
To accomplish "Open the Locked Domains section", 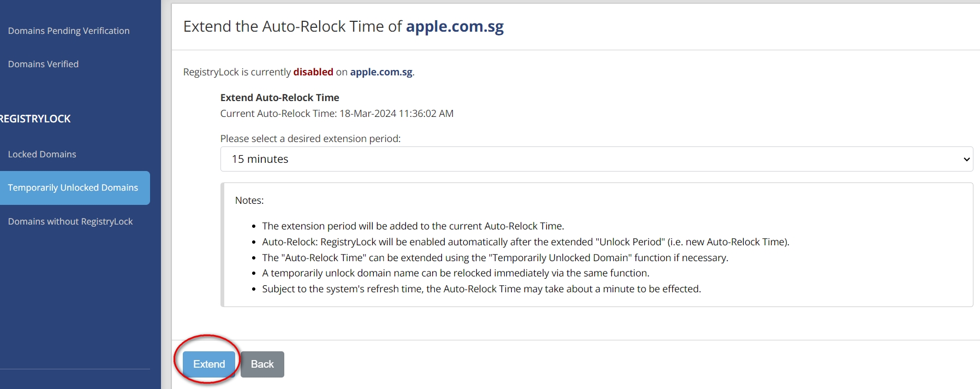I will coord(42,154).
